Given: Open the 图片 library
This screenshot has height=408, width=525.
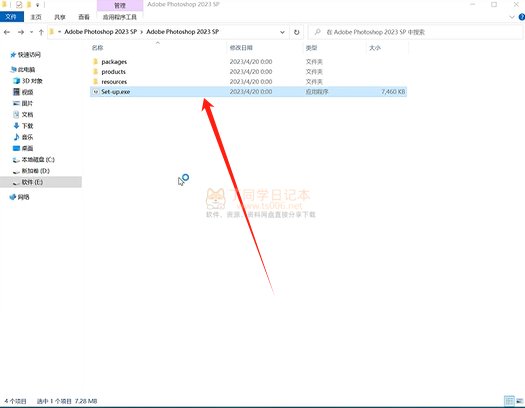Looking at the screenshot, I should 27,103.
